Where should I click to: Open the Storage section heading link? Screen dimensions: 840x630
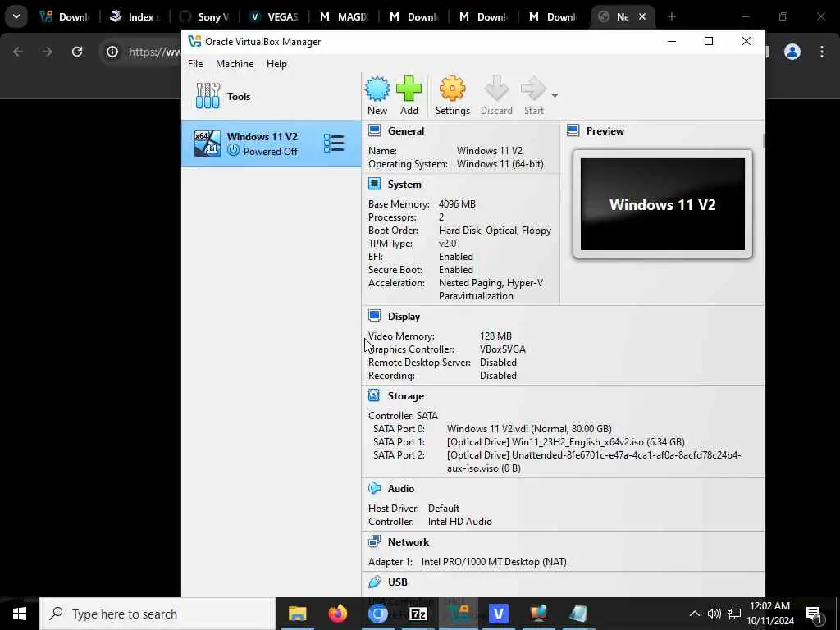405,396
